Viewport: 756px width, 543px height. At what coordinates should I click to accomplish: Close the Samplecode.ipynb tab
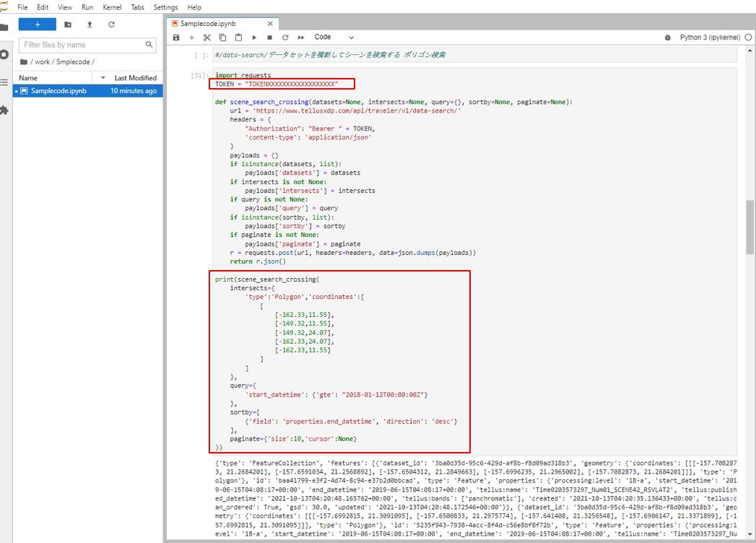pos(270,24)
